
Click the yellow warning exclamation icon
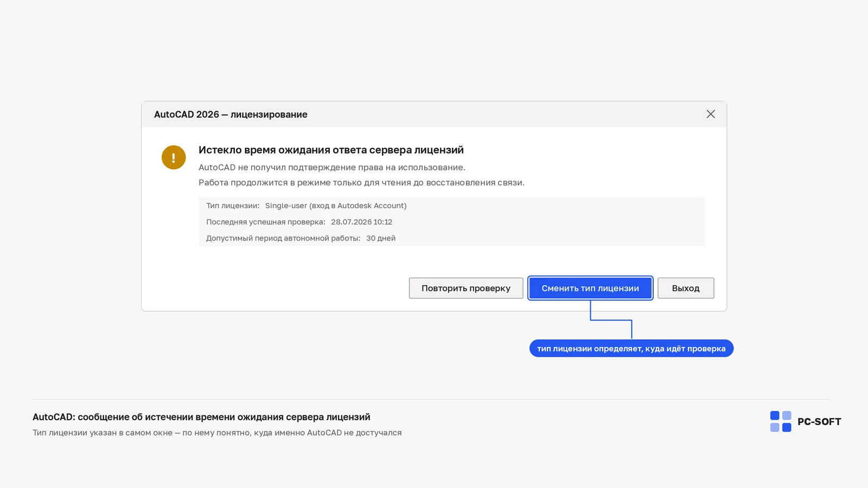point(174,157)
